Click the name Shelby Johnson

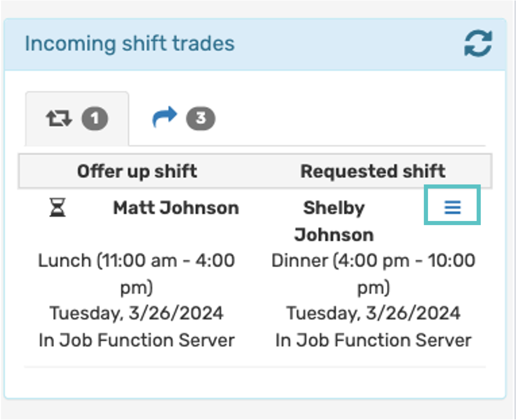click(334, 221)
